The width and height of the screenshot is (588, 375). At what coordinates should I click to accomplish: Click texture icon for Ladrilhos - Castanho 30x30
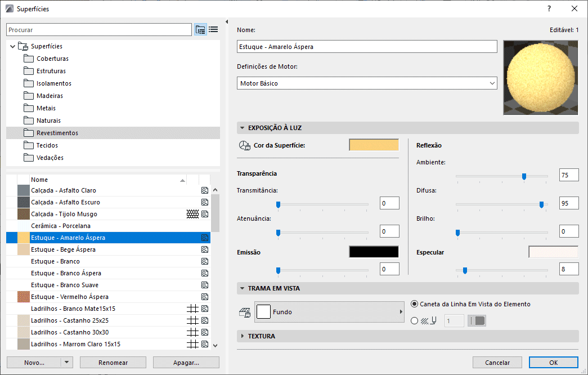205,332
